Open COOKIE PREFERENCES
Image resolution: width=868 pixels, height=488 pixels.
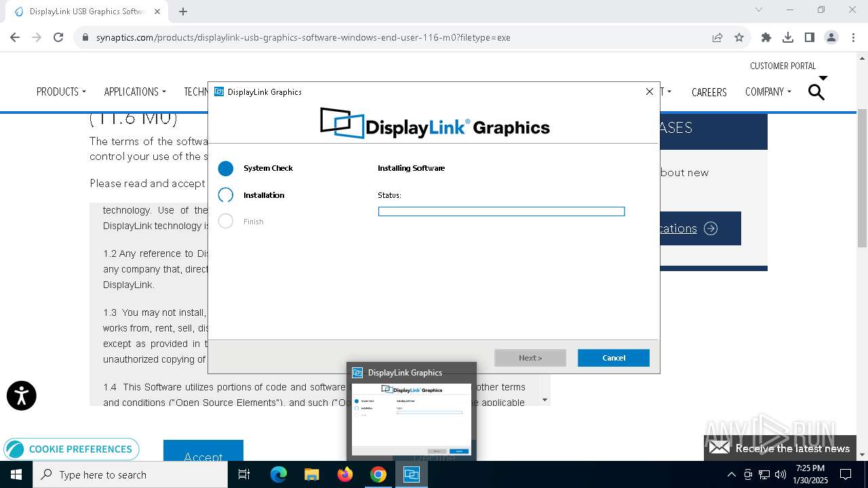tap(71, 449)
